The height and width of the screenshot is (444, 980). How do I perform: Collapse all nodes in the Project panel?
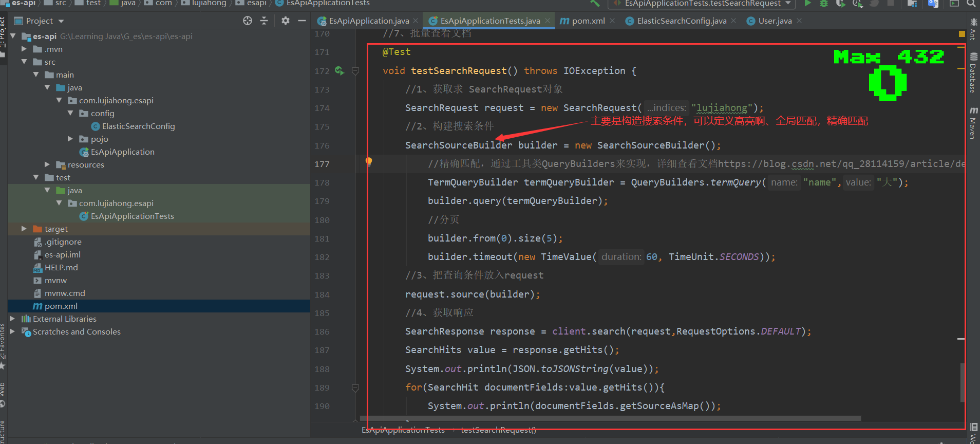pos(264,21)
